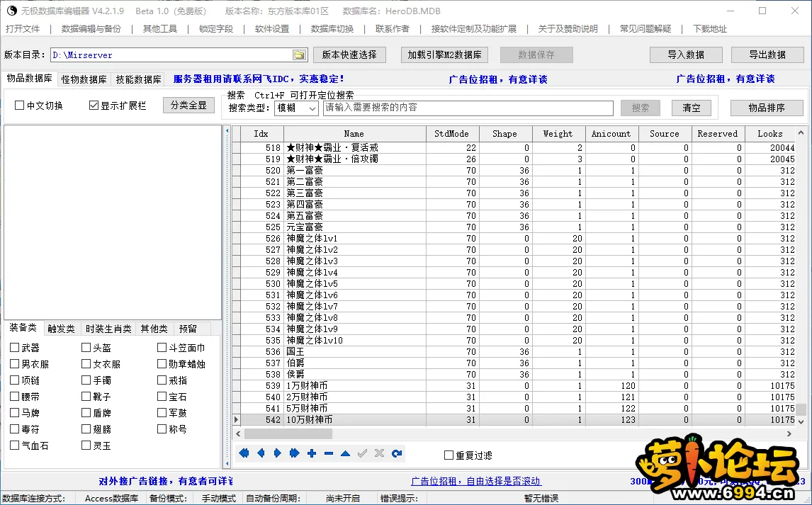Enable 重复过滤 checkbox
Viewport: 812px width, 505px height.
click(x=449, y=455)
